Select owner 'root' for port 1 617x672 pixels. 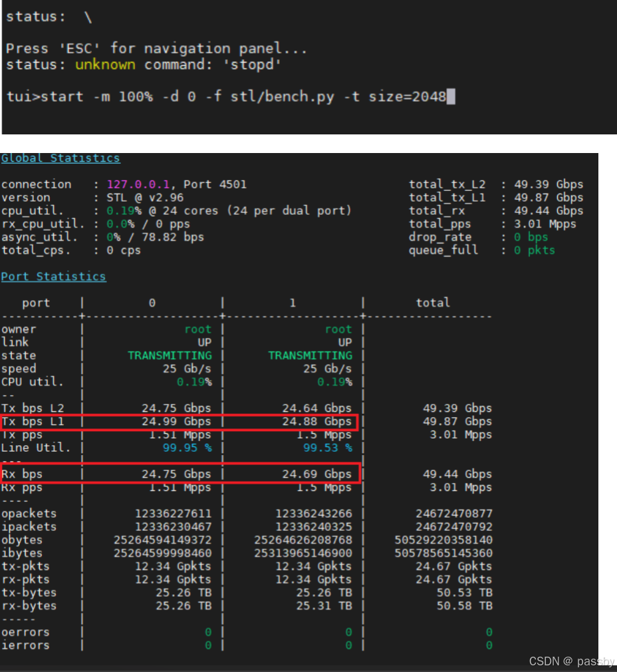pyautogui.click(x=338, y=329)
